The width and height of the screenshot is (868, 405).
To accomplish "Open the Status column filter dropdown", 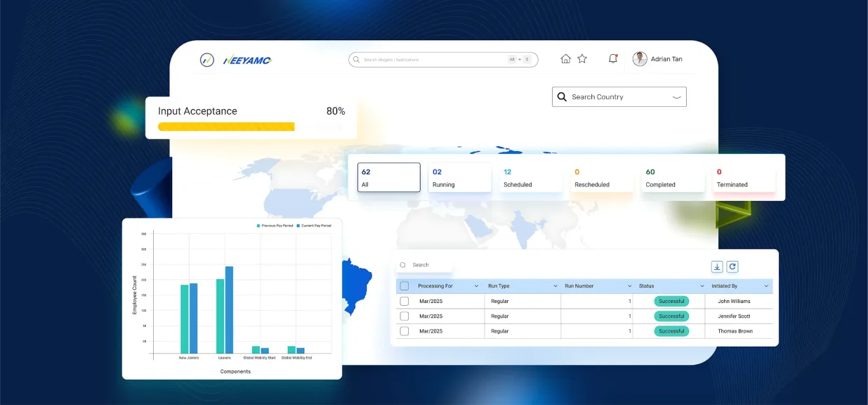I will coord(702,286).
